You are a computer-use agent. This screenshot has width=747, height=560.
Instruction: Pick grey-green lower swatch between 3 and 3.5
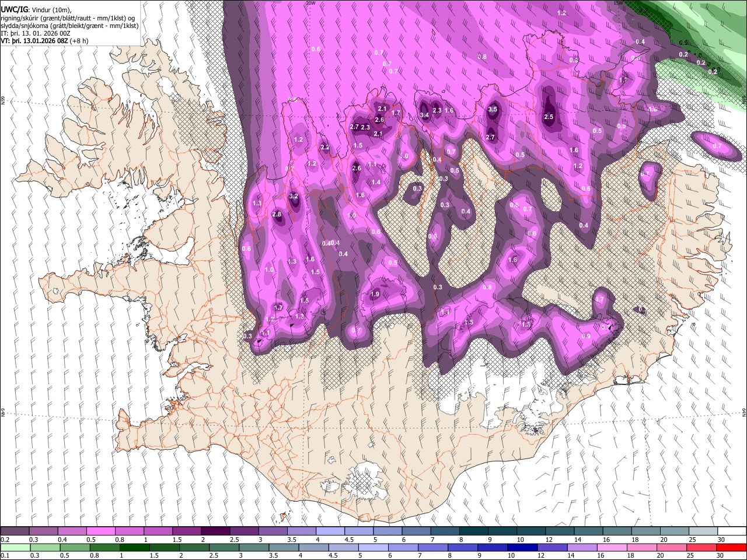click(x=254, y=547)
